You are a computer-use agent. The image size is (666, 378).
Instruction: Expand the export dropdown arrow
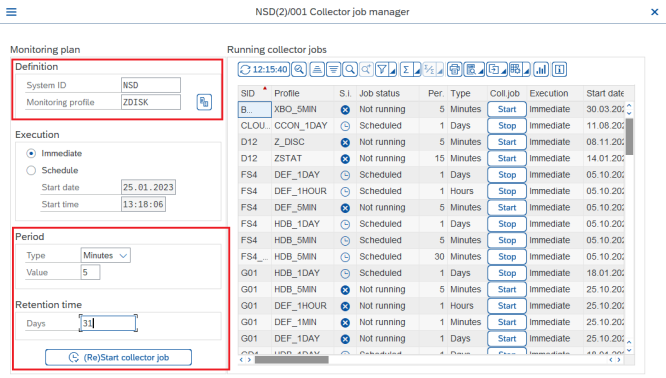tap(504, 70)
